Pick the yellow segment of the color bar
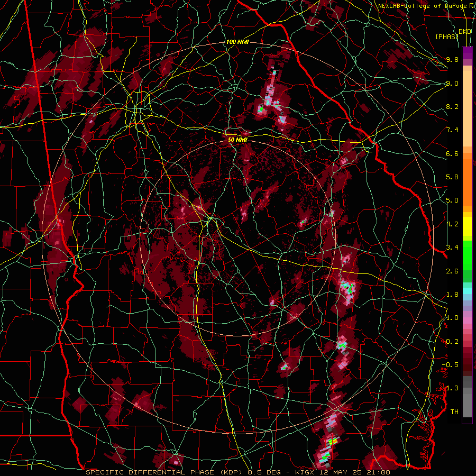Viewport: 476px width, 476px height. 467,226
